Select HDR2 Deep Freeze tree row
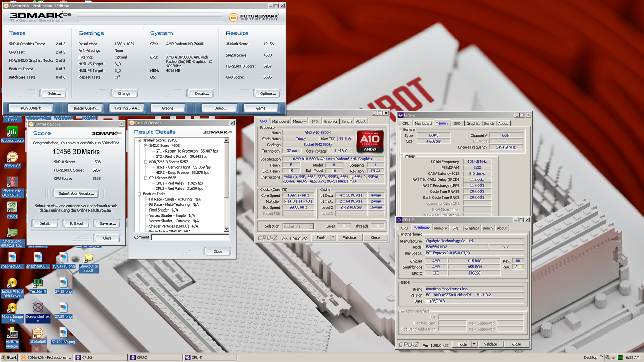This screenshot has height=362, width=644. coord(182,173)
